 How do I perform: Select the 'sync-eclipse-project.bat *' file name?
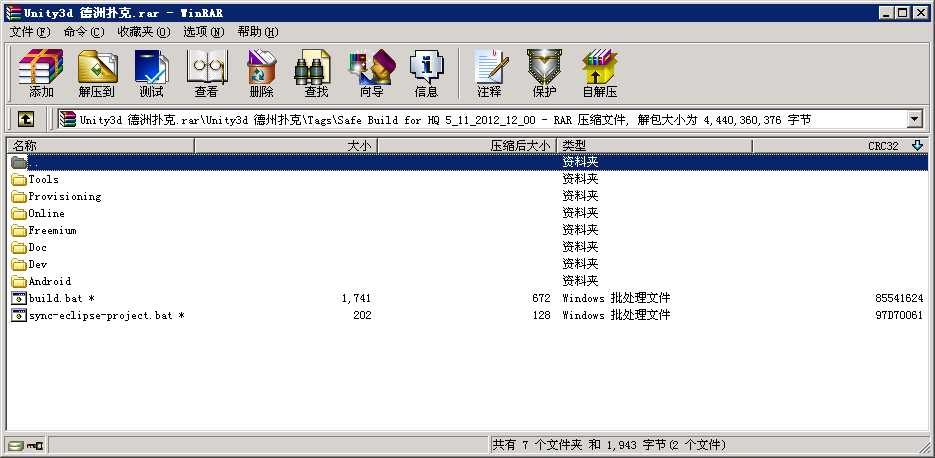pos(107,315)
